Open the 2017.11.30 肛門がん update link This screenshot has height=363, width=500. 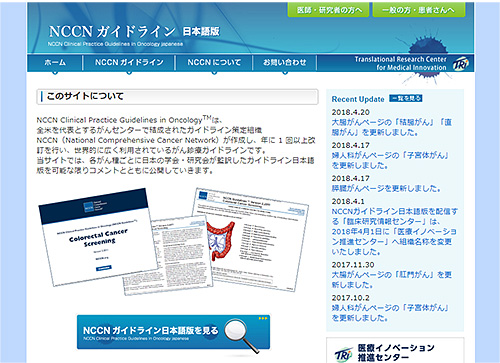pyautogui.click(x=392, y=279)
